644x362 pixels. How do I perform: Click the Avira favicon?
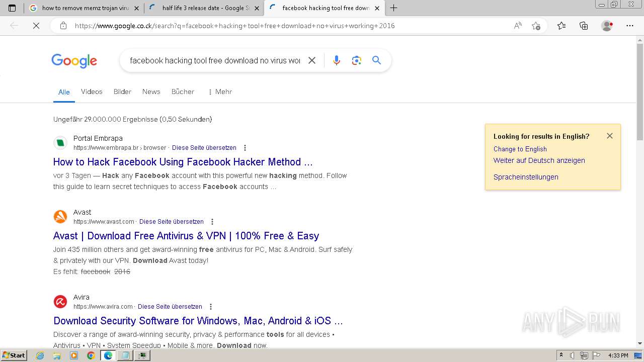click(x=60, y=302)
